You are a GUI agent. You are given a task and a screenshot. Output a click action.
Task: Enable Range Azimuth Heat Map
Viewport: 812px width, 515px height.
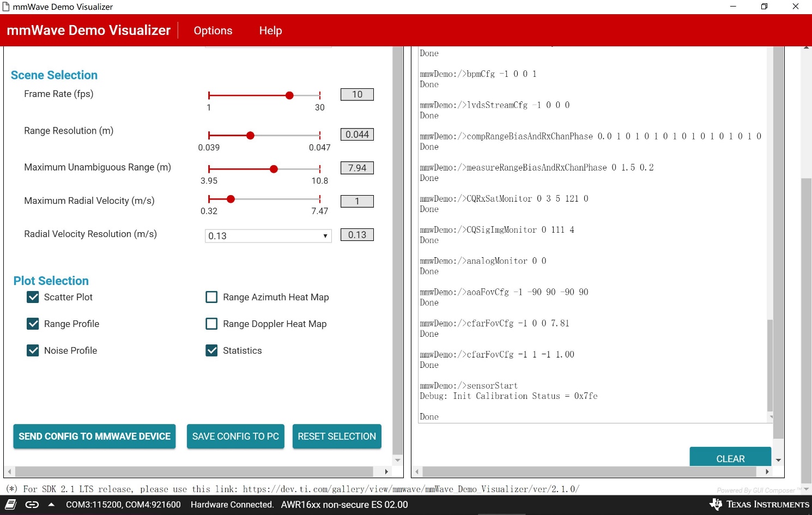coord(211,297)
